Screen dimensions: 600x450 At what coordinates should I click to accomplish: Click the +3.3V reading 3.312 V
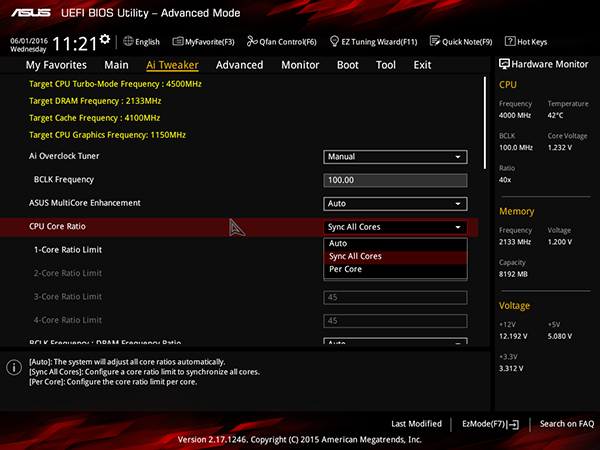[x=511, y=368]
